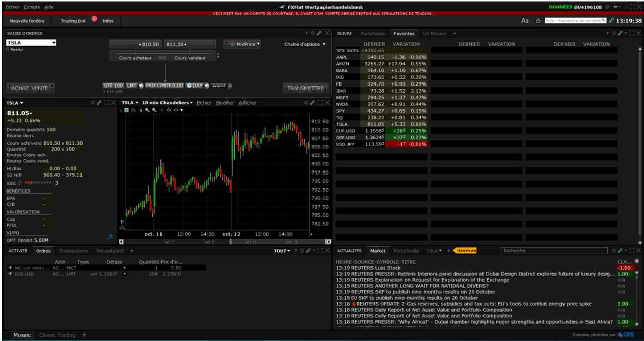Viewport: 644px width, 341px height.
Task: Open settings gear in TSLA chart panel
Action: 305,102
